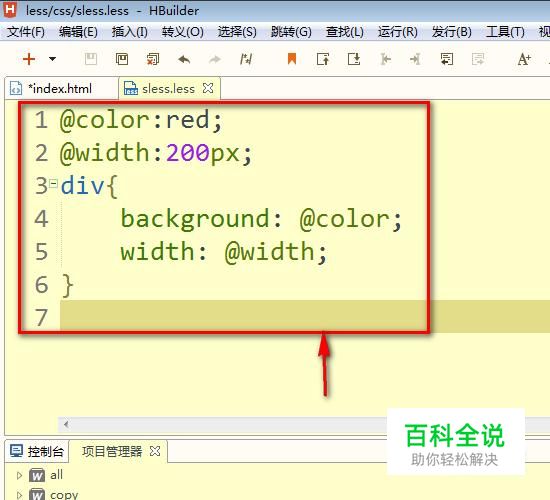Click the go back navigation icon

point(385,59)
